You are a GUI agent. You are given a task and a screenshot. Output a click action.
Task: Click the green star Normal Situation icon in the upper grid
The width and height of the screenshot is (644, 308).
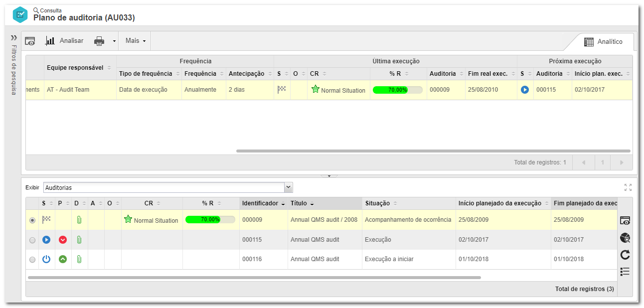315,89
